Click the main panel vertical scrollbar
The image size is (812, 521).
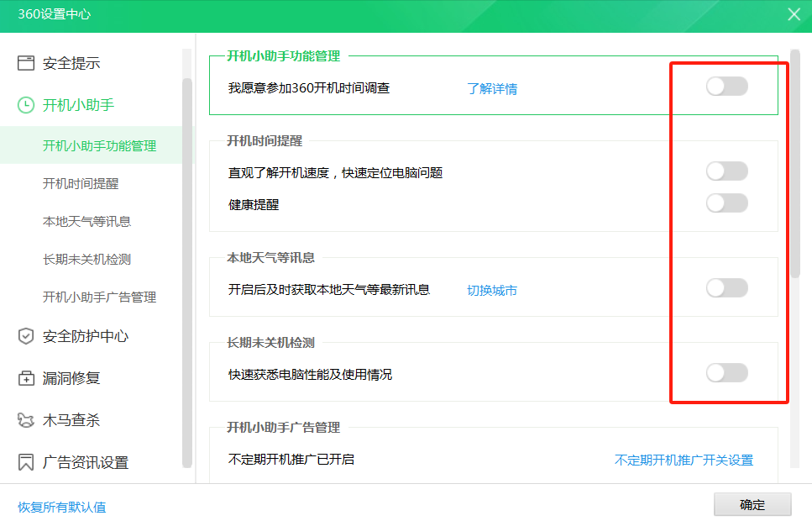pos(795,164)
